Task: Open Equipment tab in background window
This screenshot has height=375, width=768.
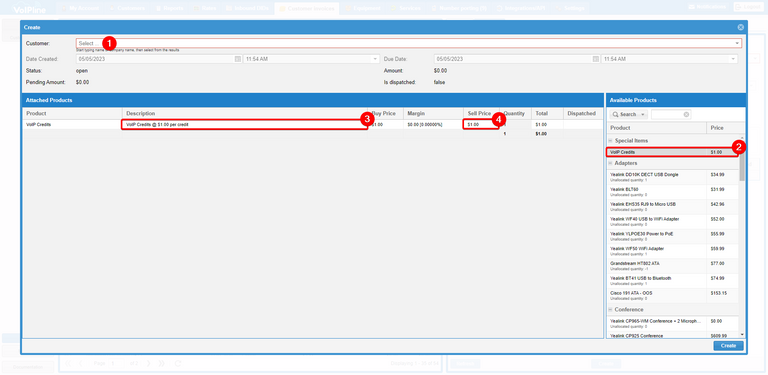Action: click(x=363, y=8)
